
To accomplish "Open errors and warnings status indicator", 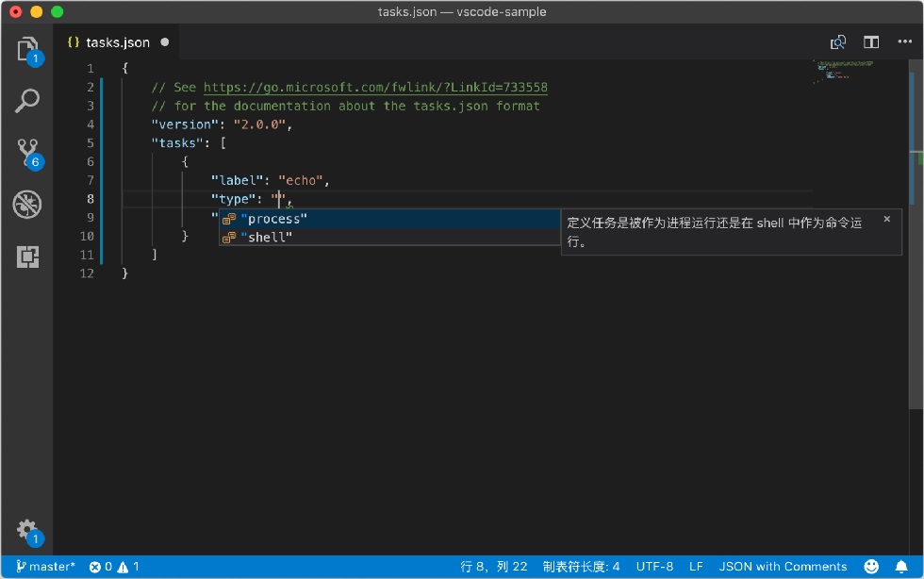I will (114, 567).
